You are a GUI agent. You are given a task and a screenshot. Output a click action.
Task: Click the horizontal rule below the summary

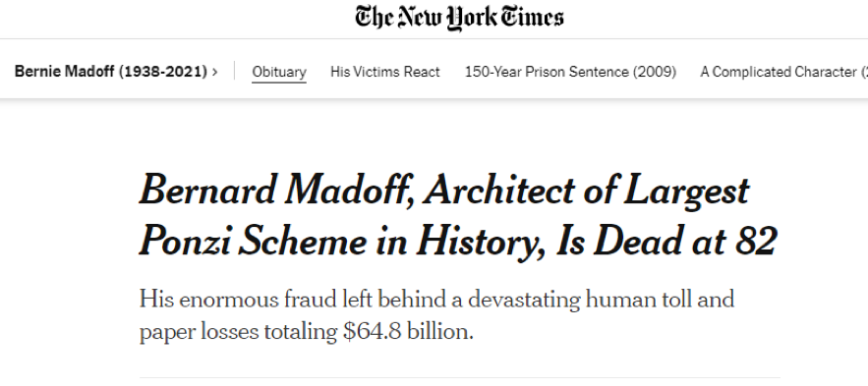point(459,378)
